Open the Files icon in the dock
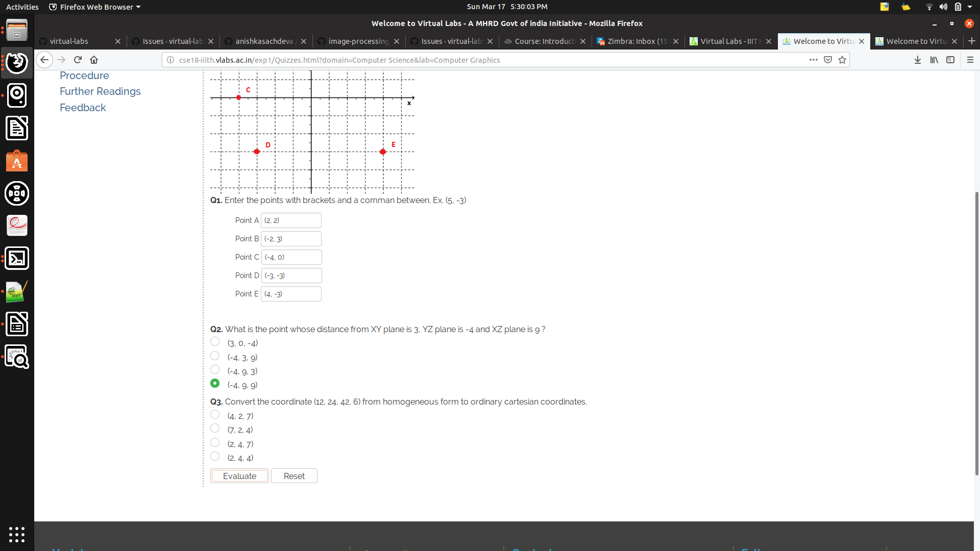 click(17, 31)
